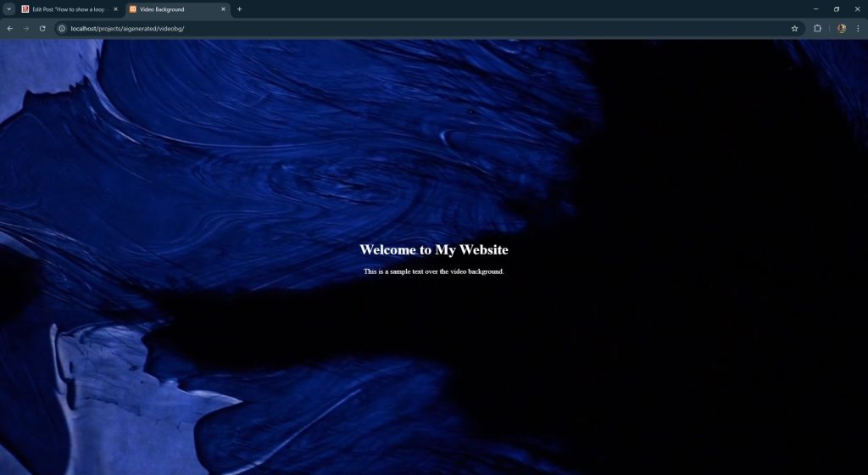Screen dimensions: 868x475
Task: Click the Welcome to My Website heading
Action: (433, 249)
